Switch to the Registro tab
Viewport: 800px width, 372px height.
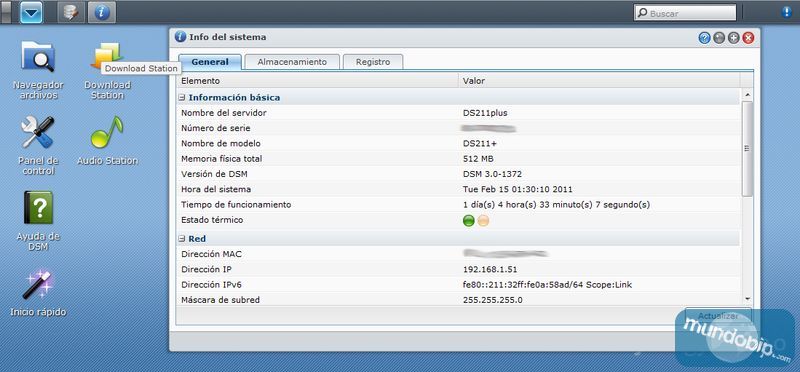coord(373,62)
